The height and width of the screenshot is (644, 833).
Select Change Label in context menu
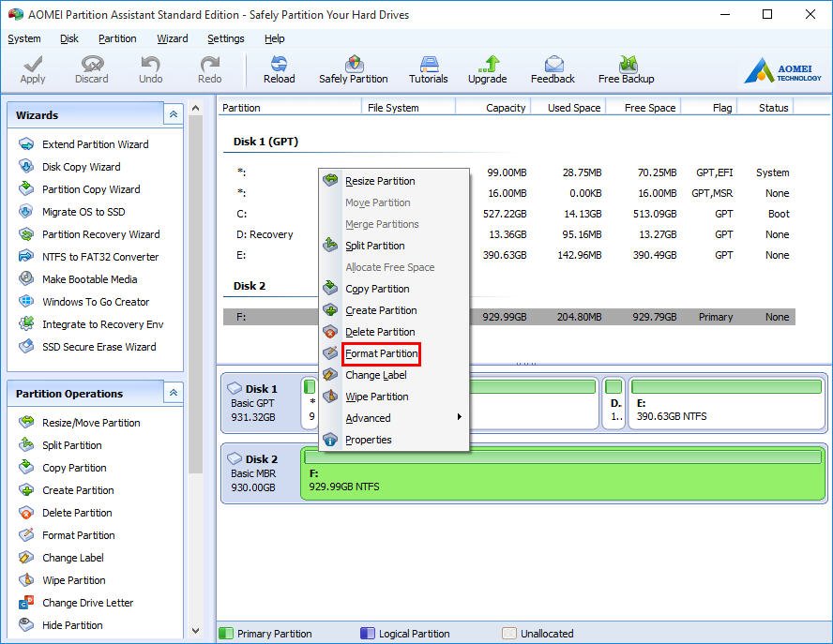pyautogui.click(x=394, y=375)
